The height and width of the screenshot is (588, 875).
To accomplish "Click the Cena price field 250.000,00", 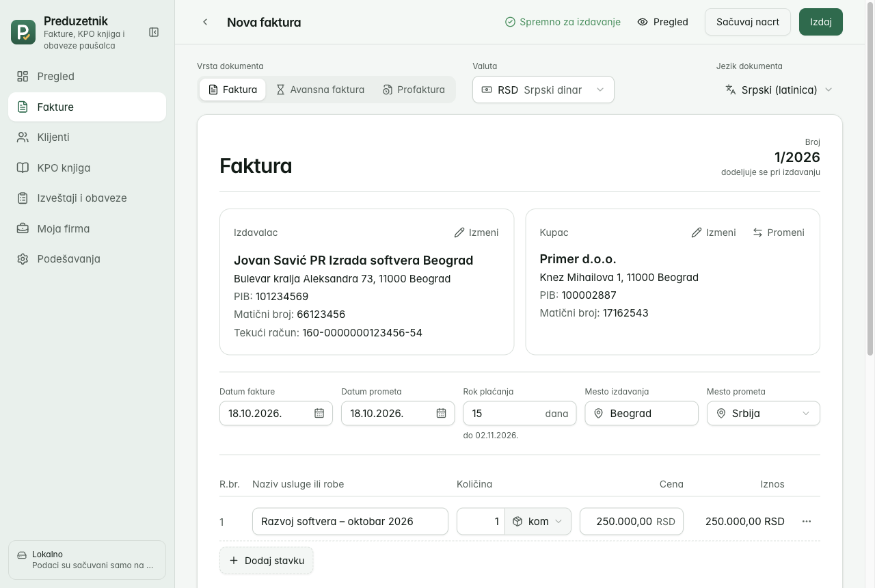I will coord(632,521).
